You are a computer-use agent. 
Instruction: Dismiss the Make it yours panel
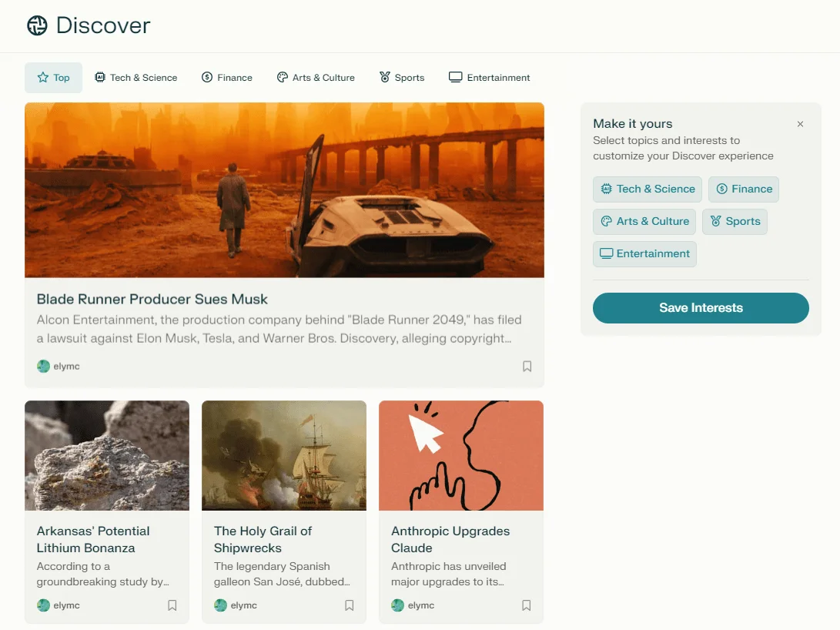pos(800,124)
